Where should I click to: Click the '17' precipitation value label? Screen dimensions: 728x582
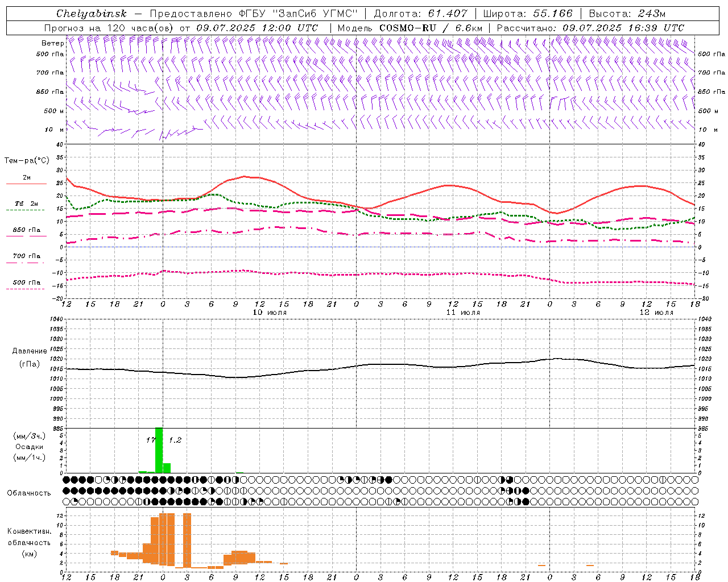[x=151, y=440]
